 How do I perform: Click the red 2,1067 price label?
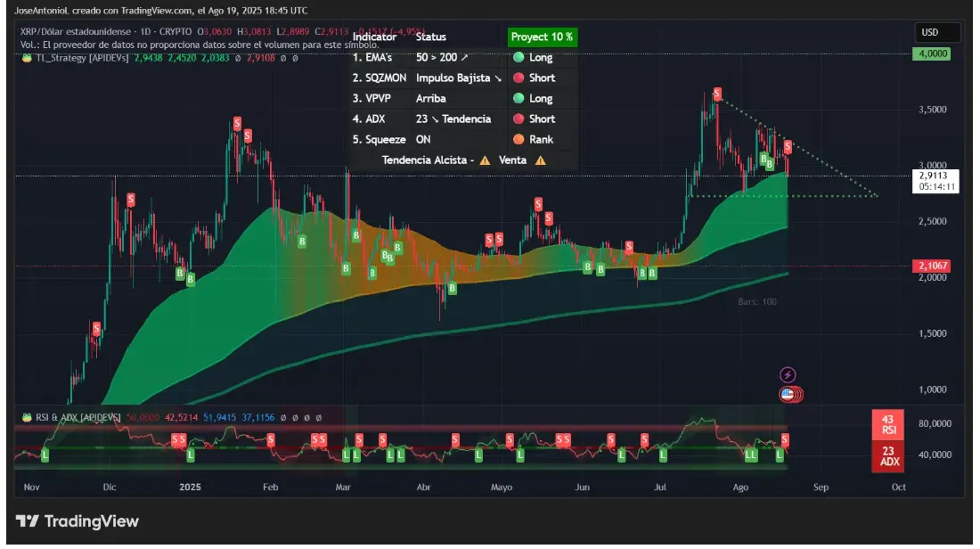point(933,266)
